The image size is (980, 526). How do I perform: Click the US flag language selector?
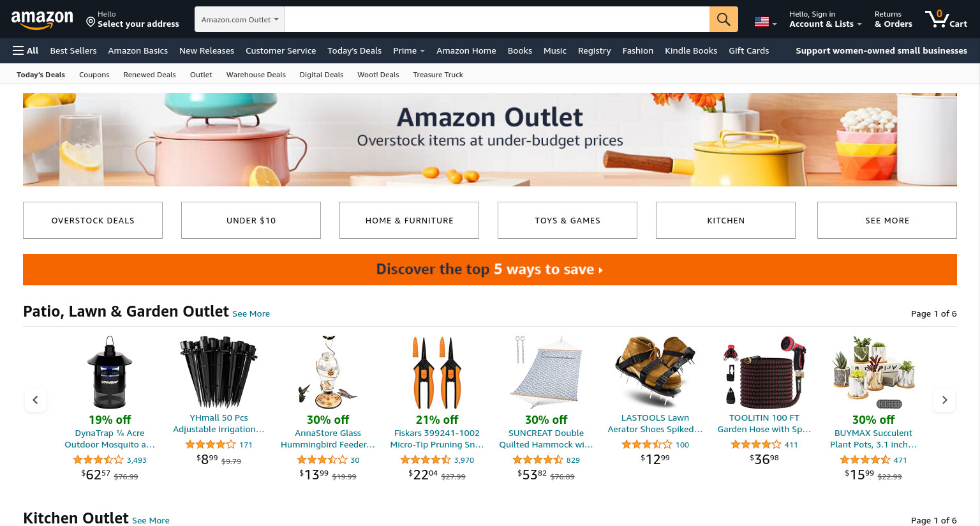click(x=765, y=22)
